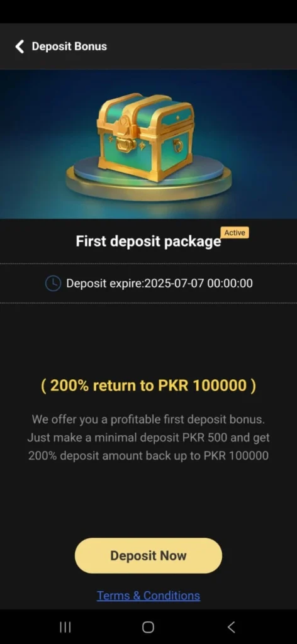The width and height of the screenshot is (297, 644).
Task: Click the First deposit package title
Action: [148, 242]
